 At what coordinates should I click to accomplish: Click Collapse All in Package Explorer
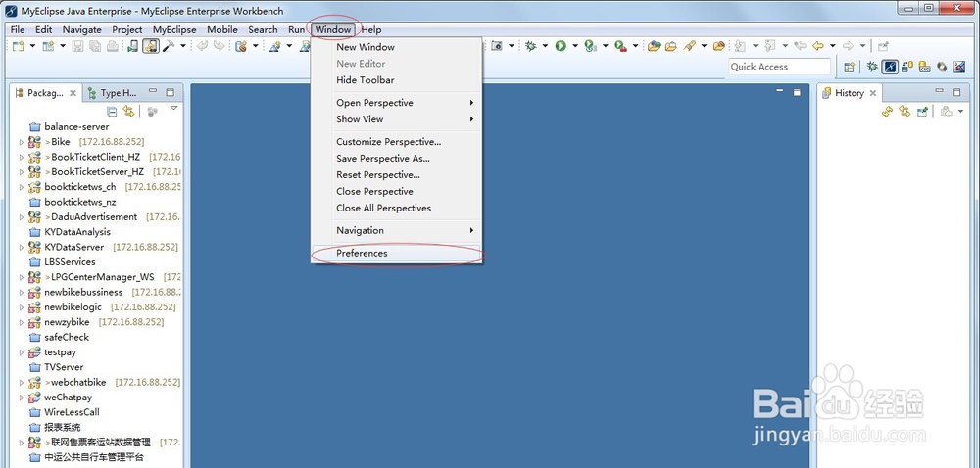112,111
